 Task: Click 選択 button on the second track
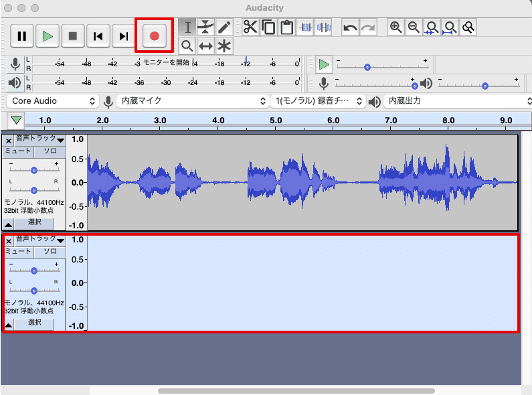click(34, 324)
